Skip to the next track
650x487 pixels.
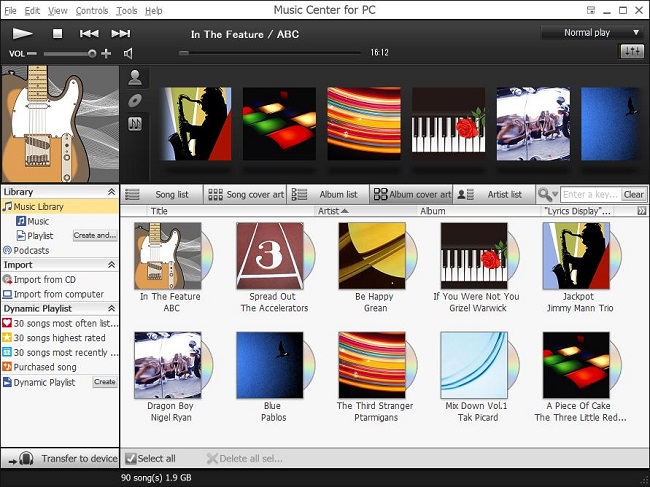121,34
